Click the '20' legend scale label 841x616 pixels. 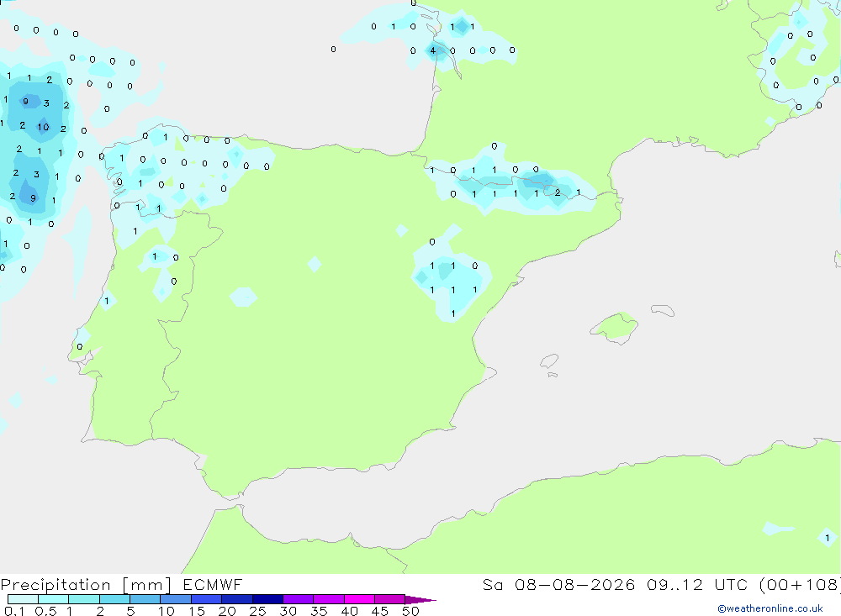point(227,611)
